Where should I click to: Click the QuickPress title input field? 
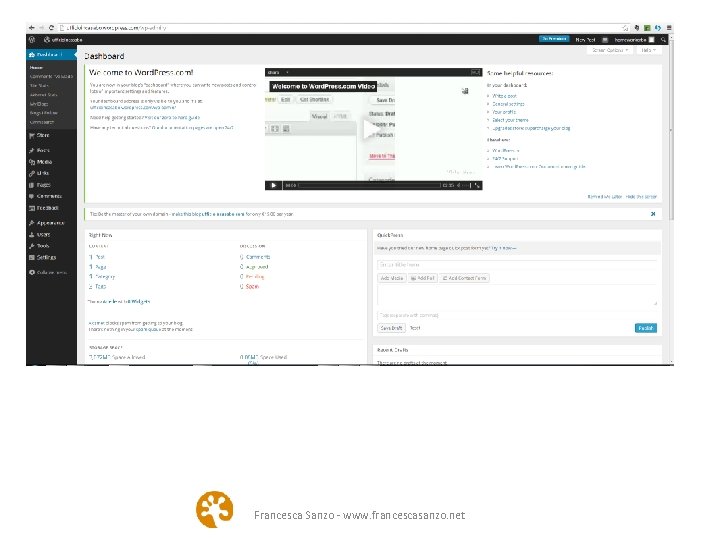point(517,264)
